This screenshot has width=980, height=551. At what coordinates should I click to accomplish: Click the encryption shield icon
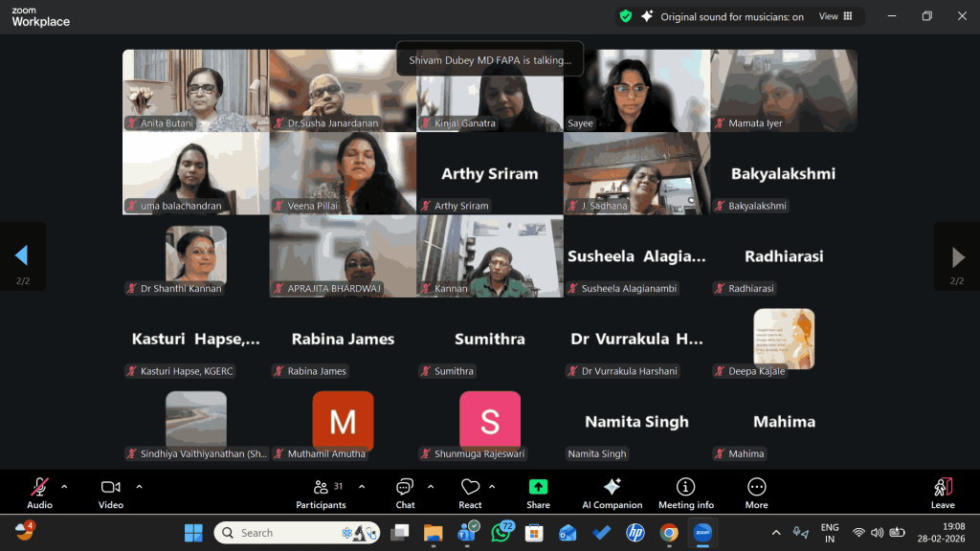point(626,16)
